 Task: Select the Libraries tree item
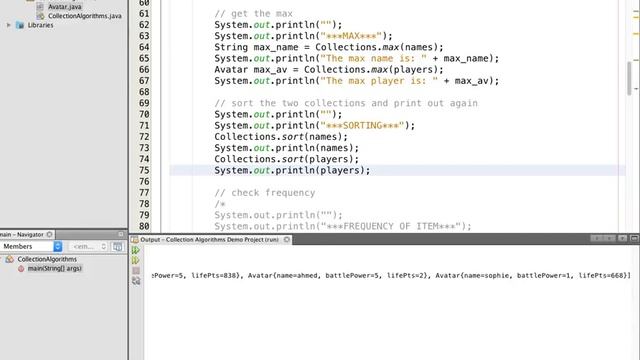tap(40, 25)
